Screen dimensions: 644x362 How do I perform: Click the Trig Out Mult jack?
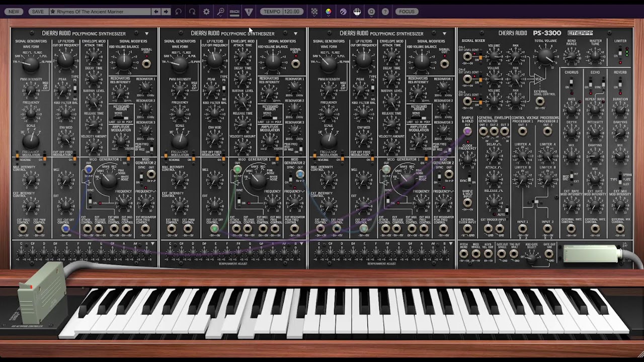point(514,254)
